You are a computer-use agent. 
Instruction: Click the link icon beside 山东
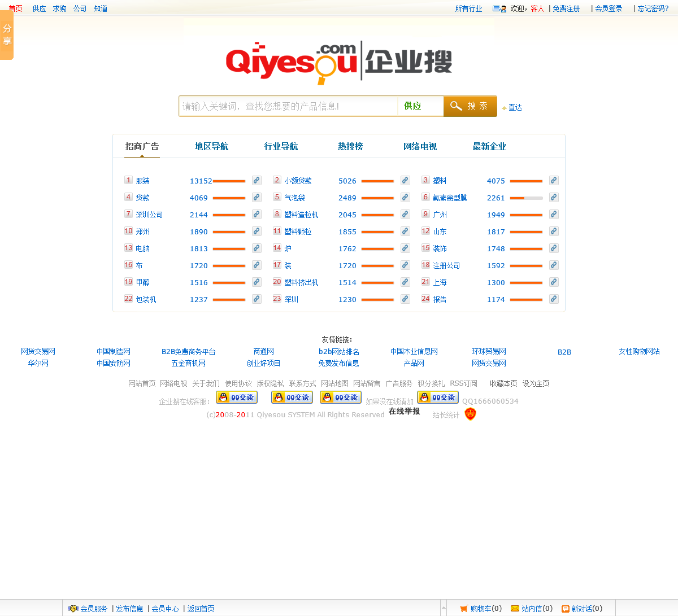[x=554, y=231]
